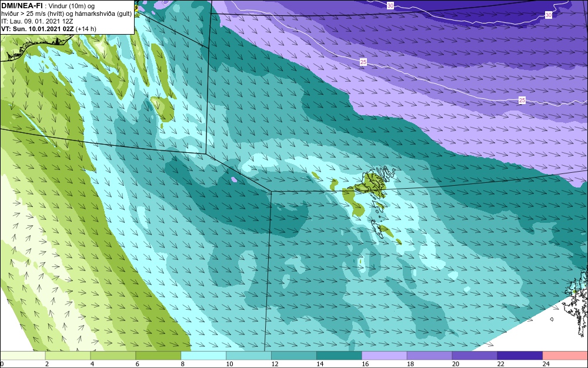Click the 'DMI/NEA-FI' title text

point(22,6)
